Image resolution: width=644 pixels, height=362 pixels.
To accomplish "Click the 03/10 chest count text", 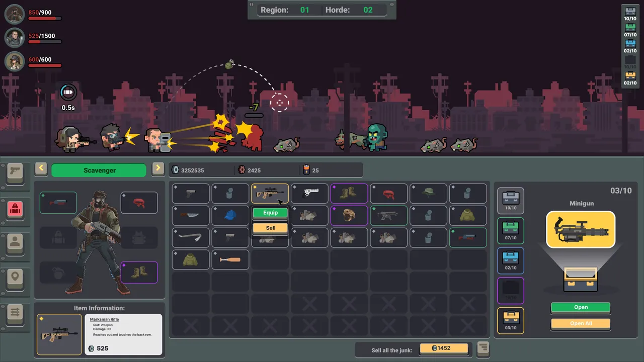I will pos(621,191).
